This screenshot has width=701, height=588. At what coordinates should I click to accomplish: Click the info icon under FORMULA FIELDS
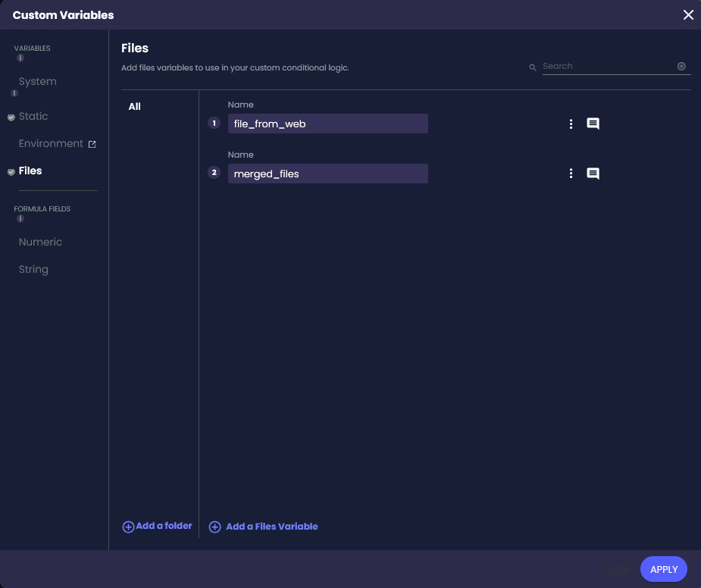tap(20, 219)
